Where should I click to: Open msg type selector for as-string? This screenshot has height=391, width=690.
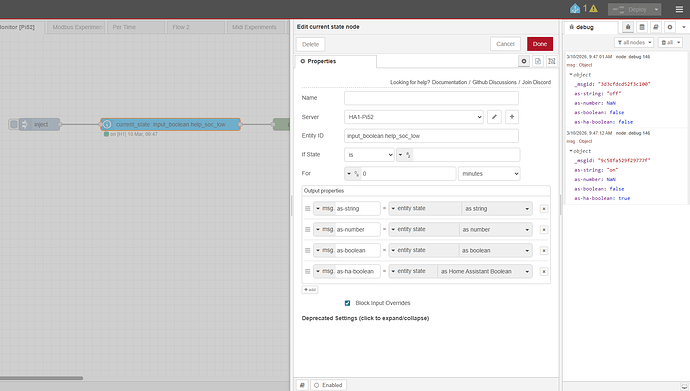[x=324, y=208]
